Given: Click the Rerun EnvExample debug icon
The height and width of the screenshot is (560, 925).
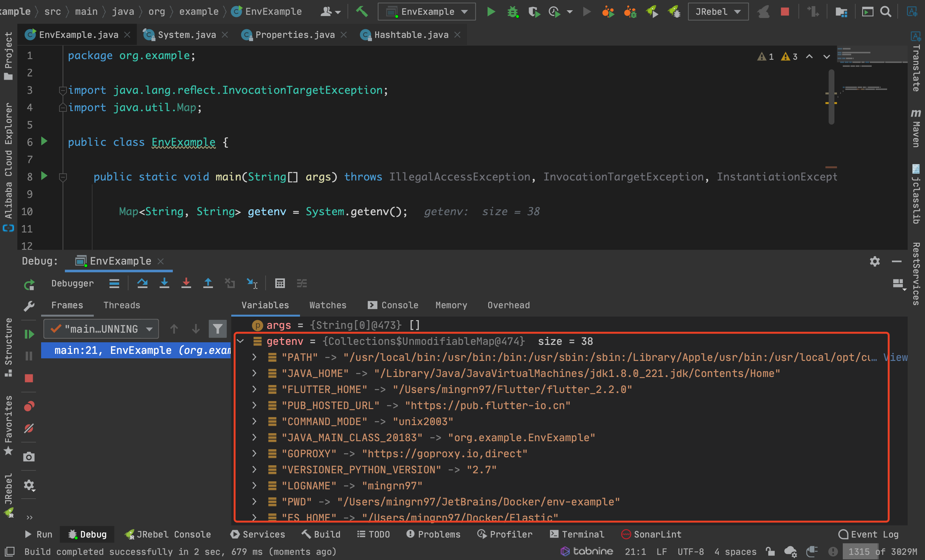Looking at the screenshot, I should pyautogui.click(x=29, y=285).
